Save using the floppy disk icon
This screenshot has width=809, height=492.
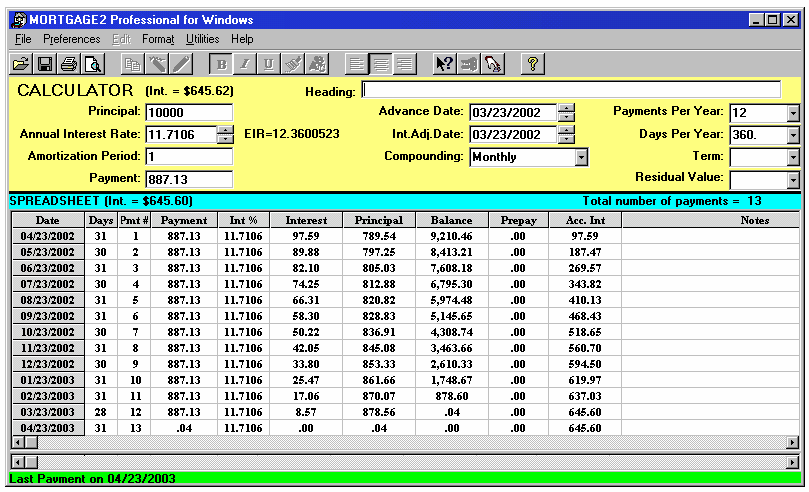click(45, 64)
